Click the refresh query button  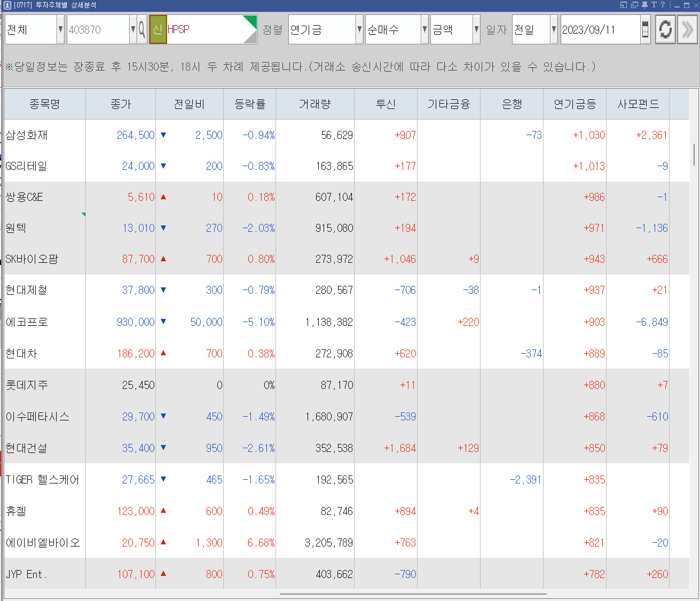(665, 29)
